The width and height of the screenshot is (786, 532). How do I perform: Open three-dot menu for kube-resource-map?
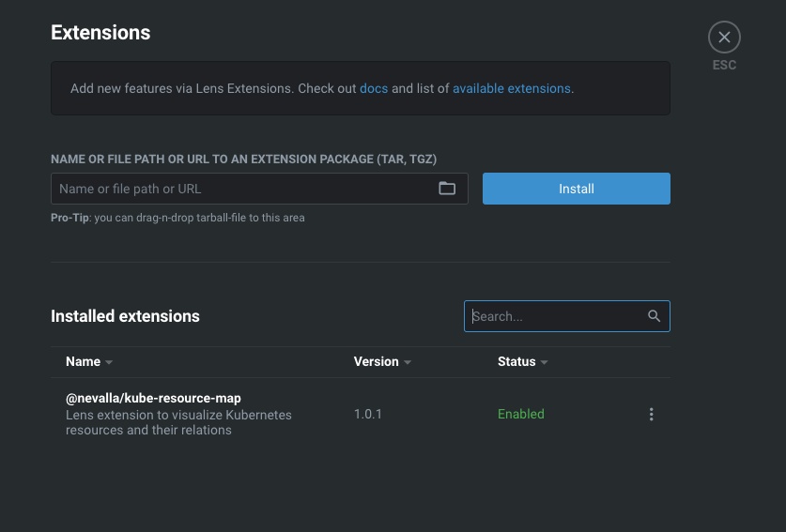(x=651, y=415)
